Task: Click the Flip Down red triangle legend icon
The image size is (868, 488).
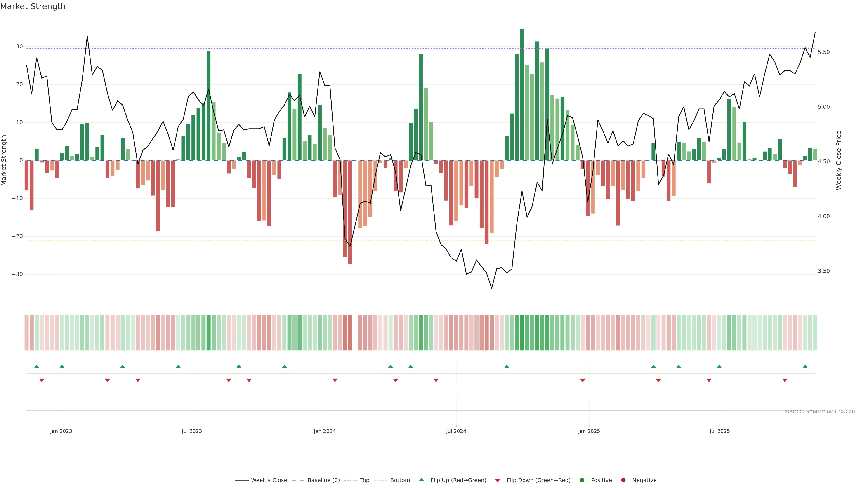Action: point(498,481)
